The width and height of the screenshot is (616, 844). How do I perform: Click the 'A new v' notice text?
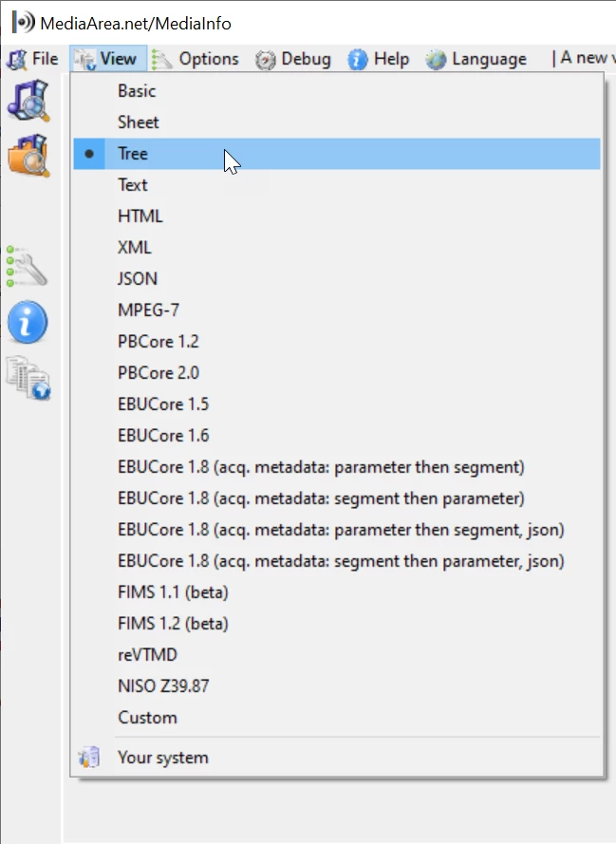[x=586, y=58]
